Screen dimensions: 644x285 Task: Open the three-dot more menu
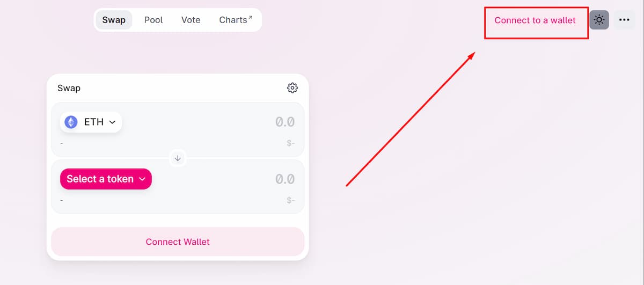click(x=624, y=20)
